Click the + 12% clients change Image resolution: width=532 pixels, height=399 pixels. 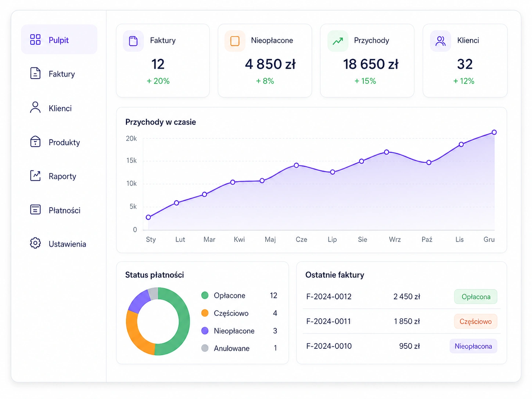tap(464, 81)
